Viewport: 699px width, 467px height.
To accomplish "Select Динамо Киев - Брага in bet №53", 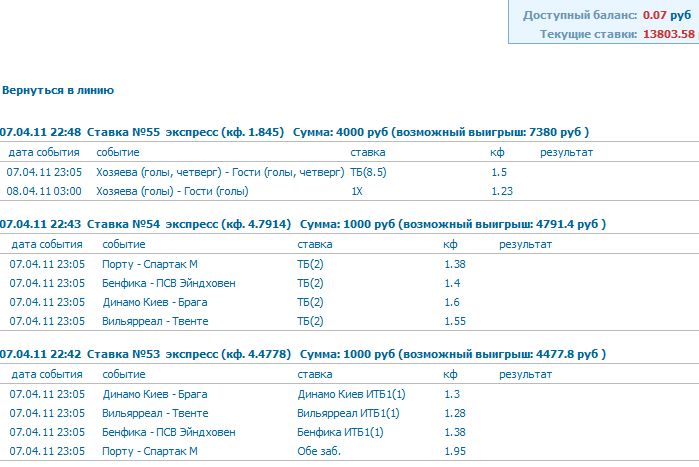I will (x=155, y=394).
